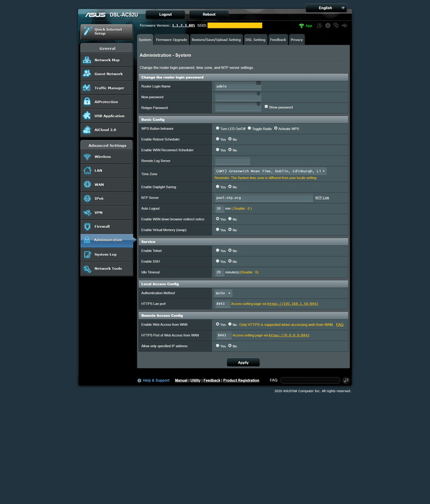Click the Logout button
This screenshot has height=504, width=430.
coord(165,14)
